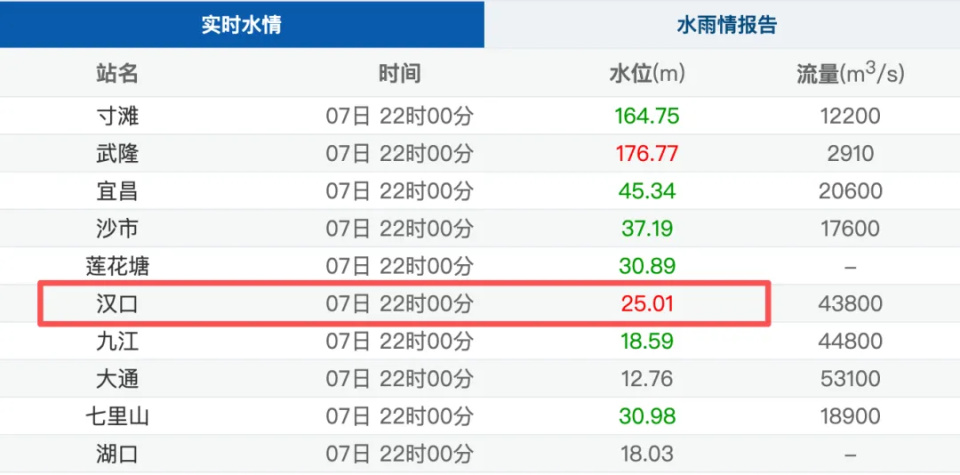Click the time cell in 七里山 row

point(399,416)
